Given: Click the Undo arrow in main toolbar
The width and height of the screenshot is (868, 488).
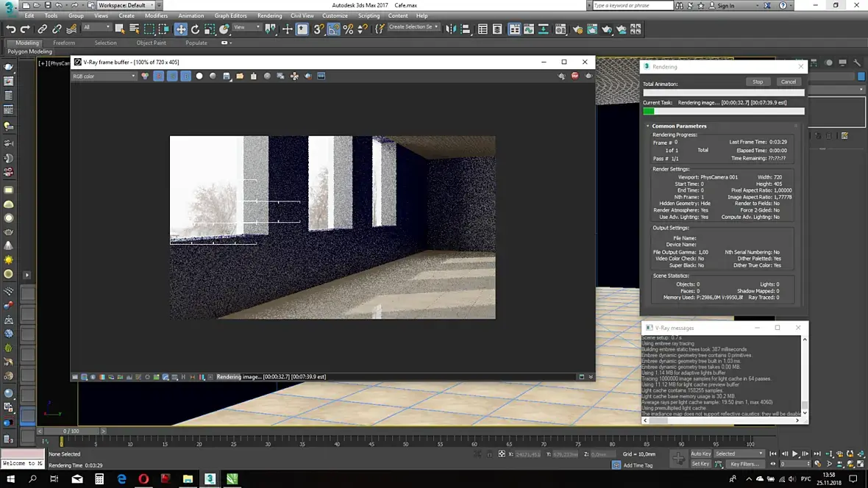Looking at the screenshot, I should (x=11, y=29).
